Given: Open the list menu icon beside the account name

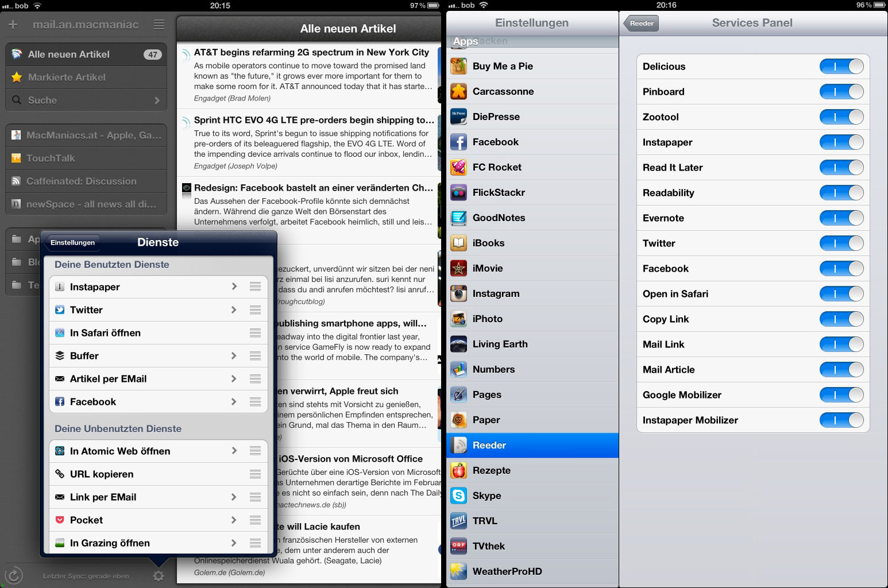Looking at the screenshot, I should pos(159,25).
